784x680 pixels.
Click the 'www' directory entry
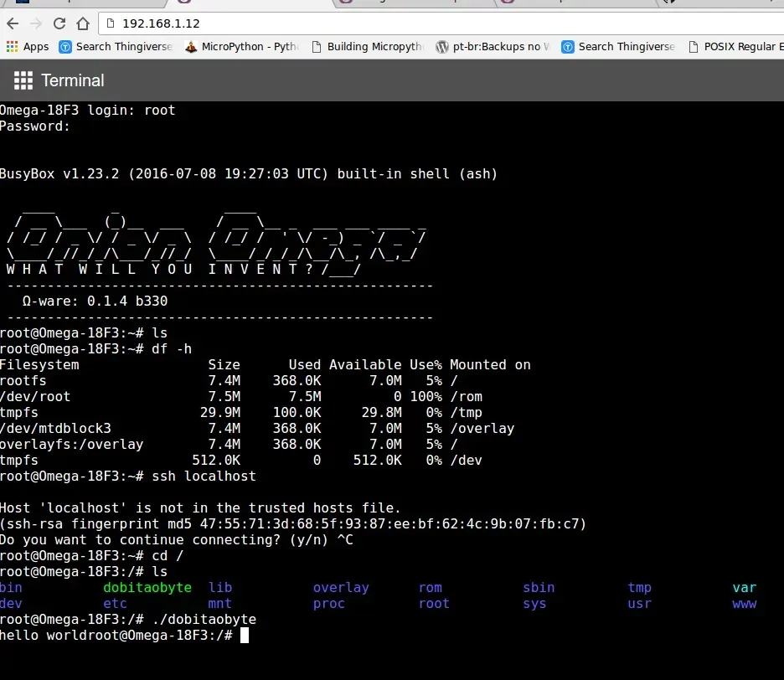coord(745,604)
